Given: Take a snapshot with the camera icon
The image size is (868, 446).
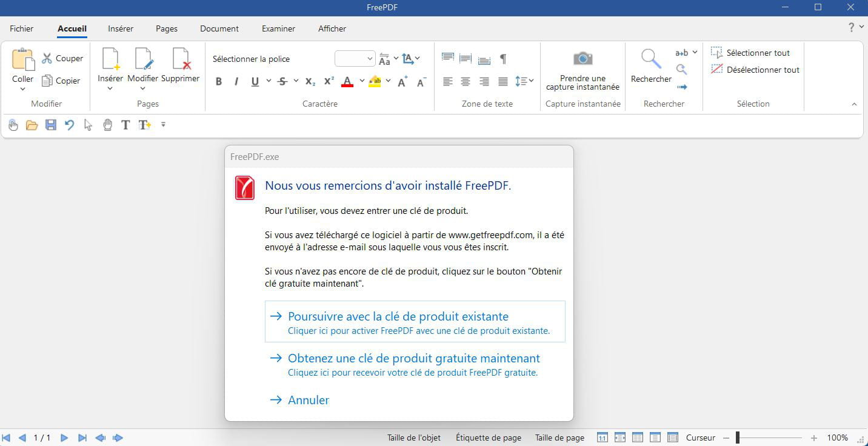Looking at the screenshot, I should click(583, 58).
